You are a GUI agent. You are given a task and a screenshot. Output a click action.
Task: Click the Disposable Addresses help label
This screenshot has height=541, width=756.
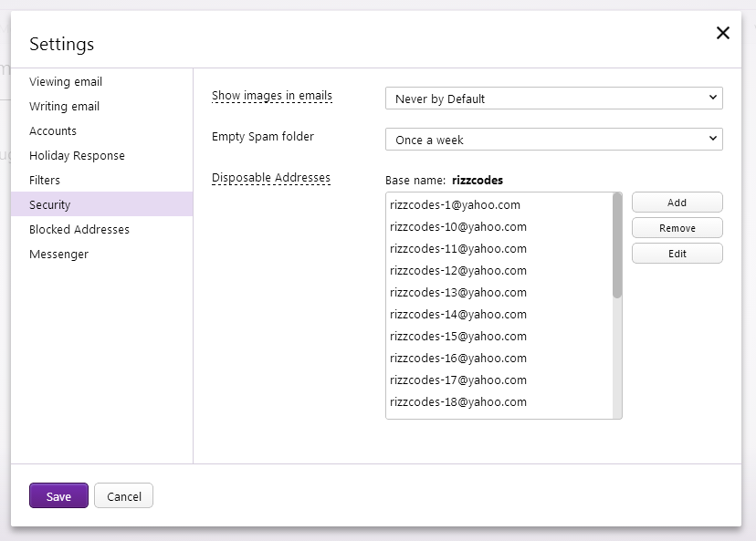click(271, 178)
